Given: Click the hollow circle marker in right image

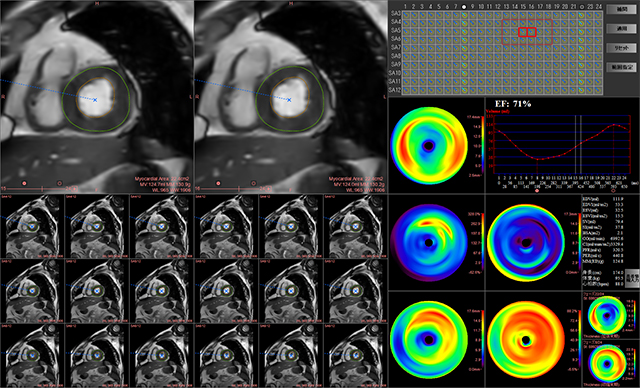Looking at the screenshot, I should point(253,184).
